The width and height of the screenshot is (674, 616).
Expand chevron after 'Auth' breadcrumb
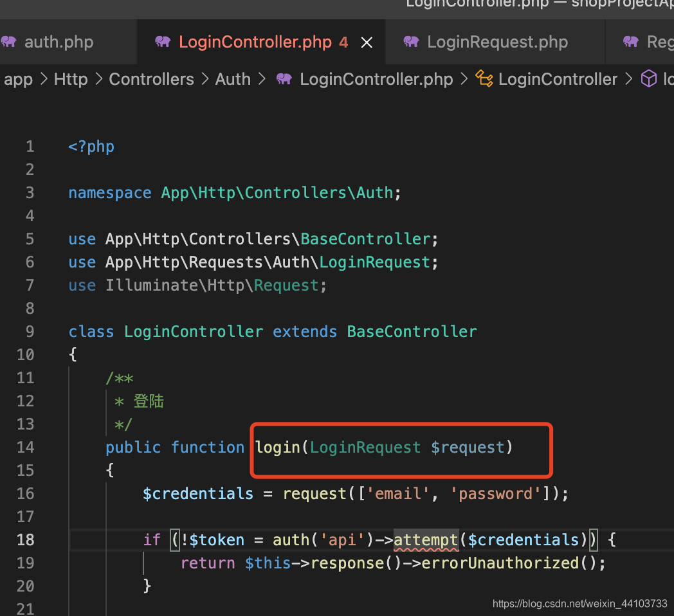(x=262, y=79)
